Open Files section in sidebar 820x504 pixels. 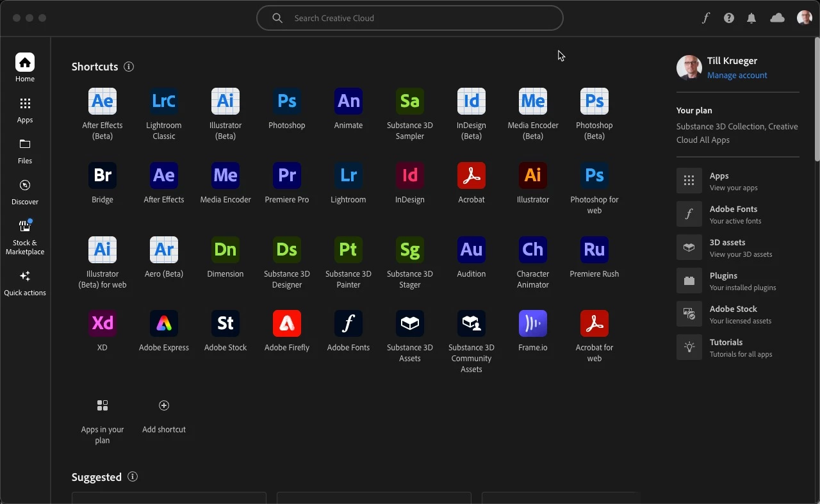tap(25, 151)
